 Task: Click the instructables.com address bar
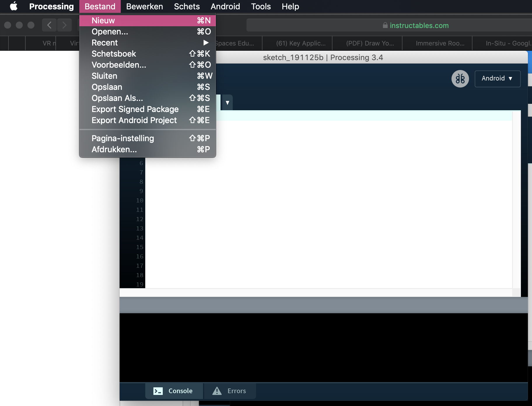[x=389, y=25]
